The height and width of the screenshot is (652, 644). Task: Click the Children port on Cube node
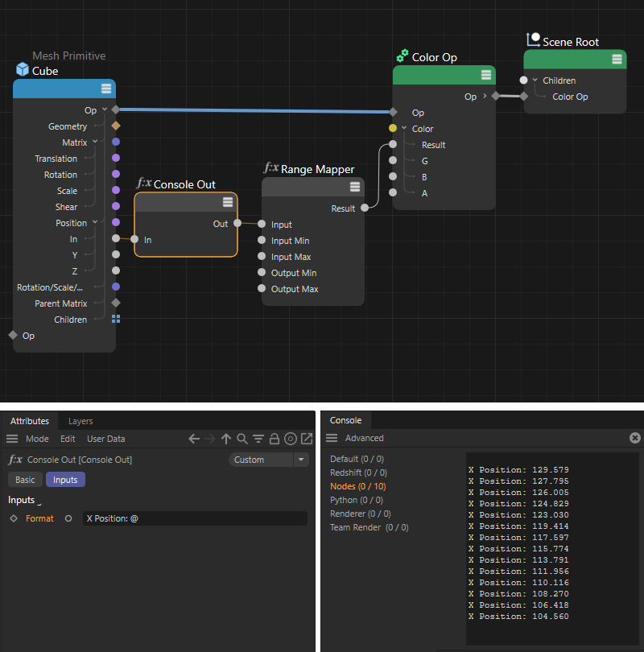pos(116,319)
